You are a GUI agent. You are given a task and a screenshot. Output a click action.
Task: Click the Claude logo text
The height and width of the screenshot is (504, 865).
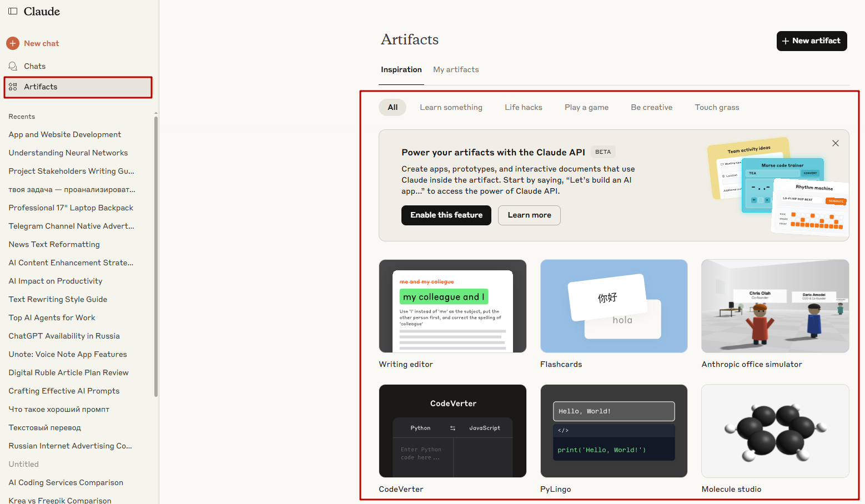42,11
